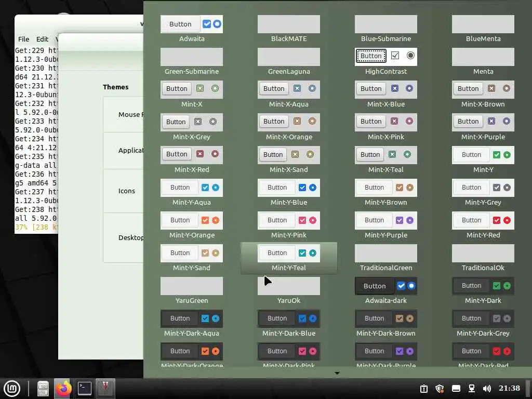532x399 pixels.
Task: Select the Mint-Y-Dark-Purple theme
Action: pyautogui.click(x=386, y=355)
